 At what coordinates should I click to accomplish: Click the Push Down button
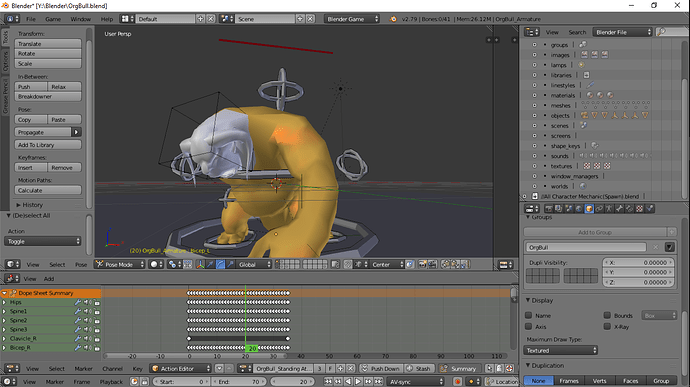click(382, 369)
